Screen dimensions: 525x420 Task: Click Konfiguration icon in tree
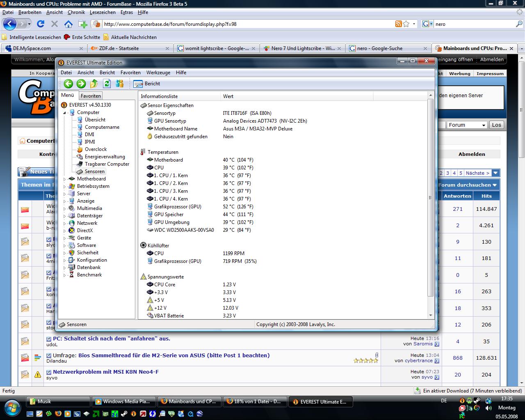72,260
